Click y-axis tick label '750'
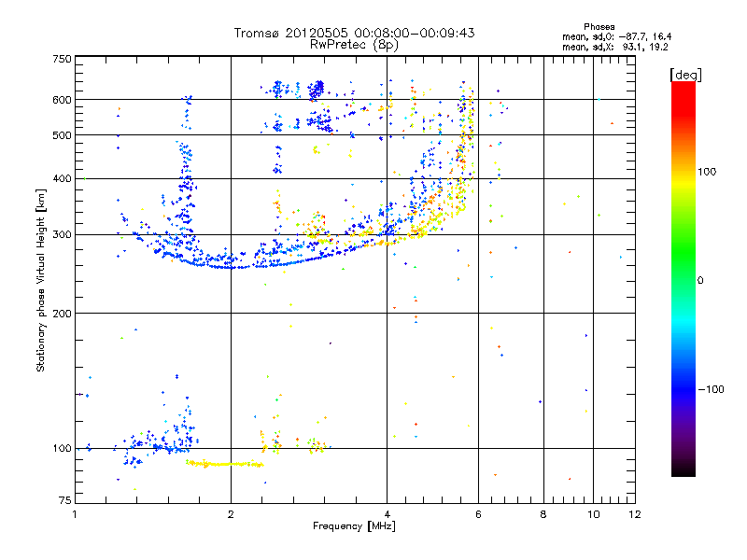 [62, 59]
